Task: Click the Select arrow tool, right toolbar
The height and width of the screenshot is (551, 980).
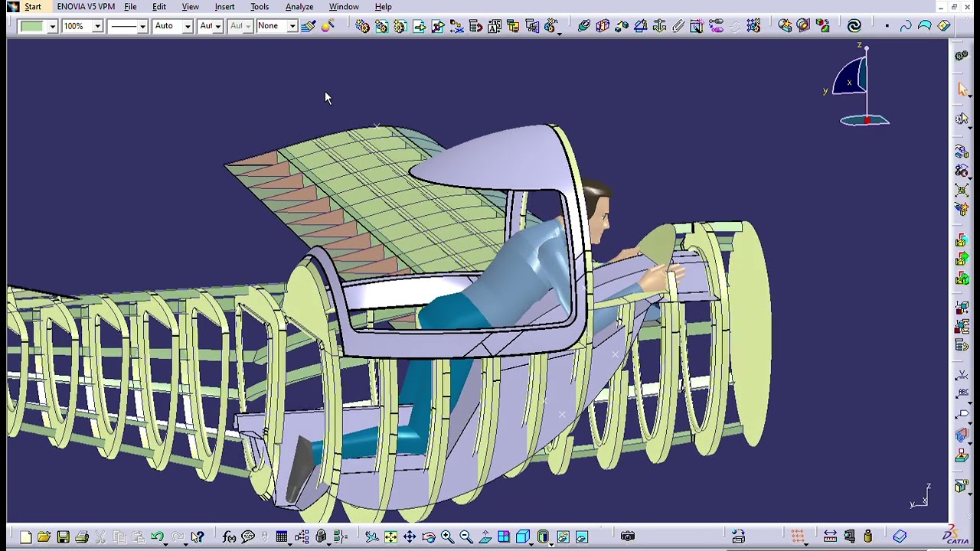Action: pyautogui.click(x=962, y=90)
